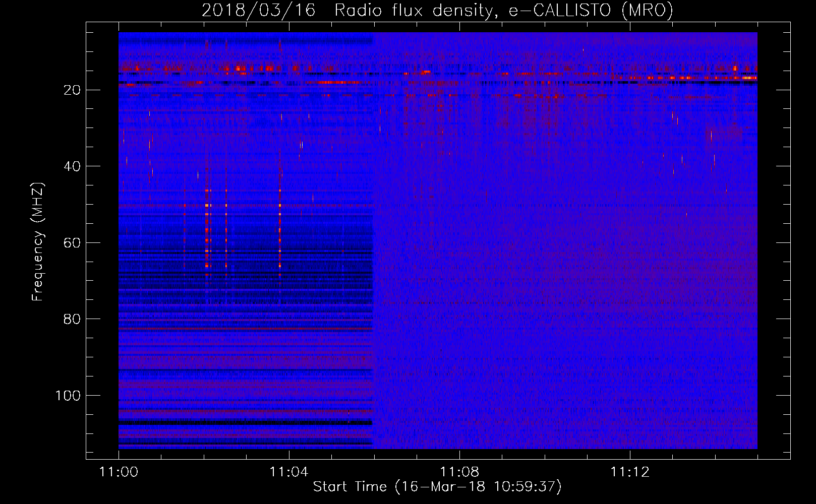Image resolution: width=816 pixels, height=504 pixels.
Task: Click the 60 frequency axis tick label
Action: tap(73, 243)
